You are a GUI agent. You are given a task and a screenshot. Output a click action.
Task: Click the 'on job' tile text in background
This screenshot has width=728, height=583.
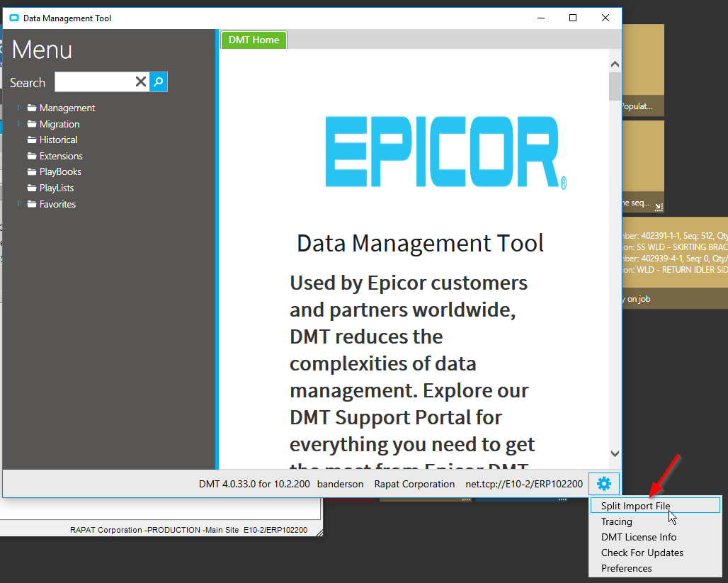[x=639, y=299]
